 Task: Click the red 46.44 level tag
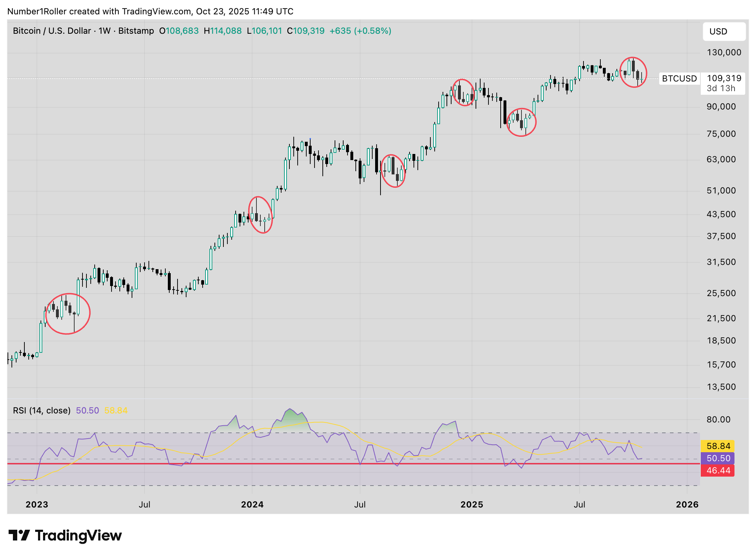pos(718,471)
